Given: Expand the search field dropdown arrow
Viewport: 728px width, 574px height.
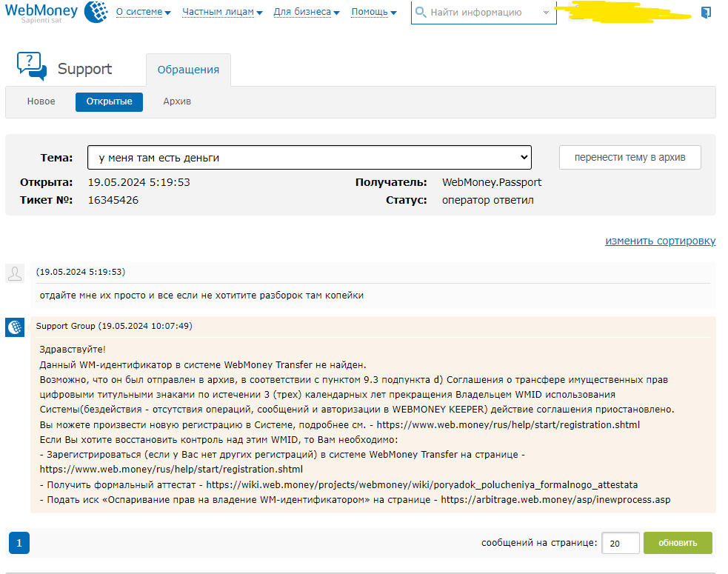Looking at the screenshot, I should 546,13.
